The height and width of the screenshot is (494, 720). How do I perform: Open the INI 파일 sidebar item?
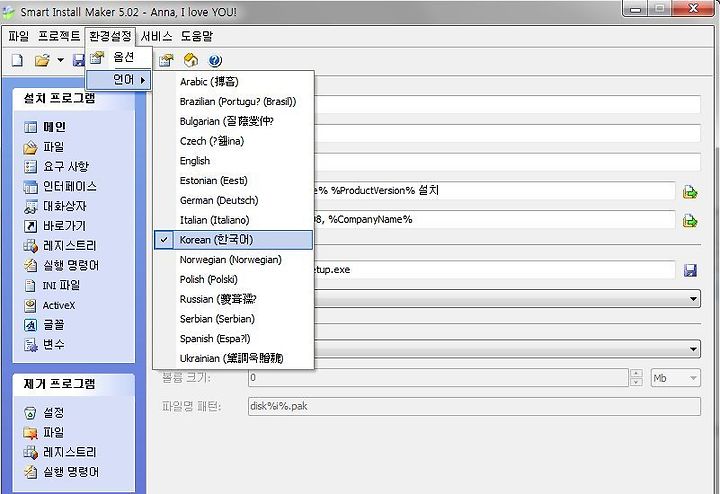(x=51, y=286)
